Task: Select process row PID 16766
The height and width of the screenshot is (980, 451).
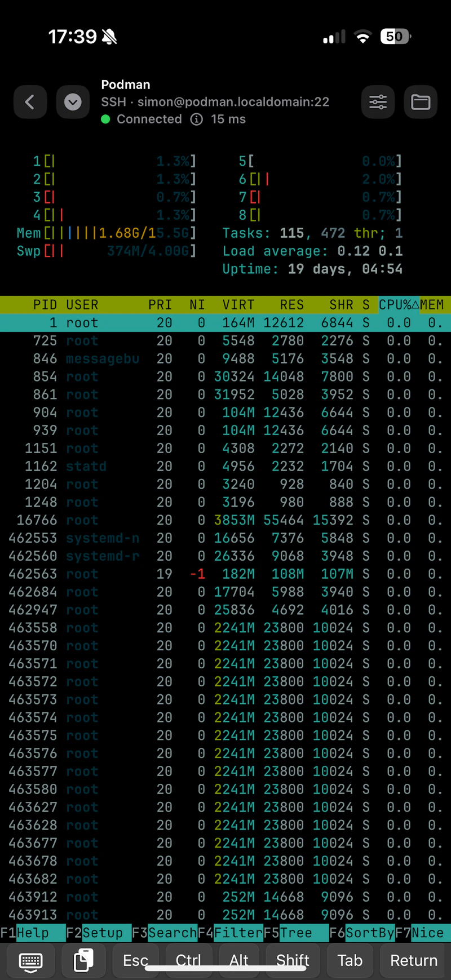Action: click(225, 520)
